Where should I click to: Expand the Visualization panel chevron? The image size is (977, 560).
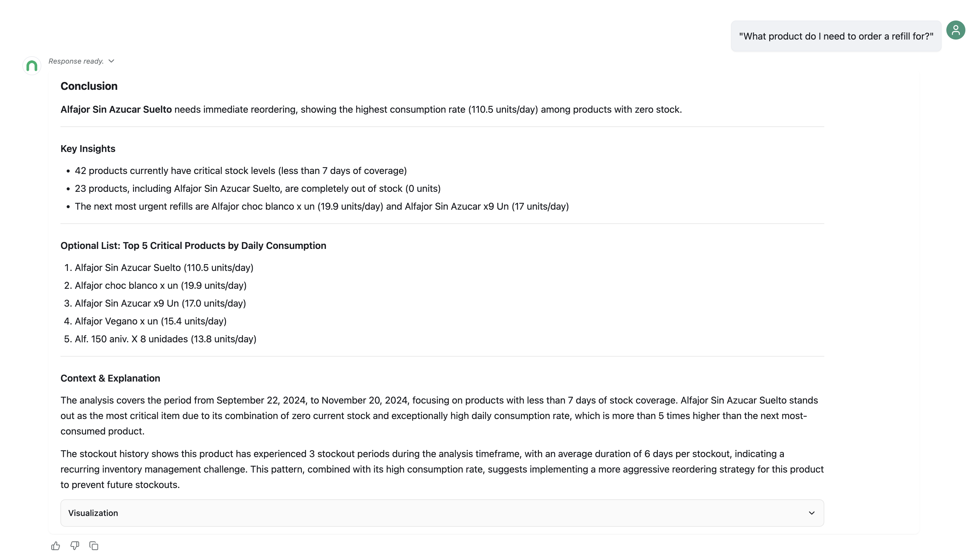coord(811,513)
